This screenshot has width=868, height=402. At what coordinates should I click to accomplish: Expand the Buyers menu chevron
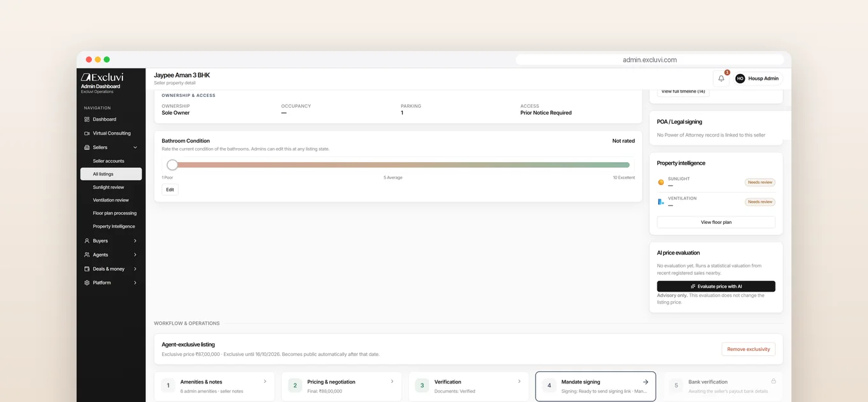pyautogui.click(x=135, y=241)
